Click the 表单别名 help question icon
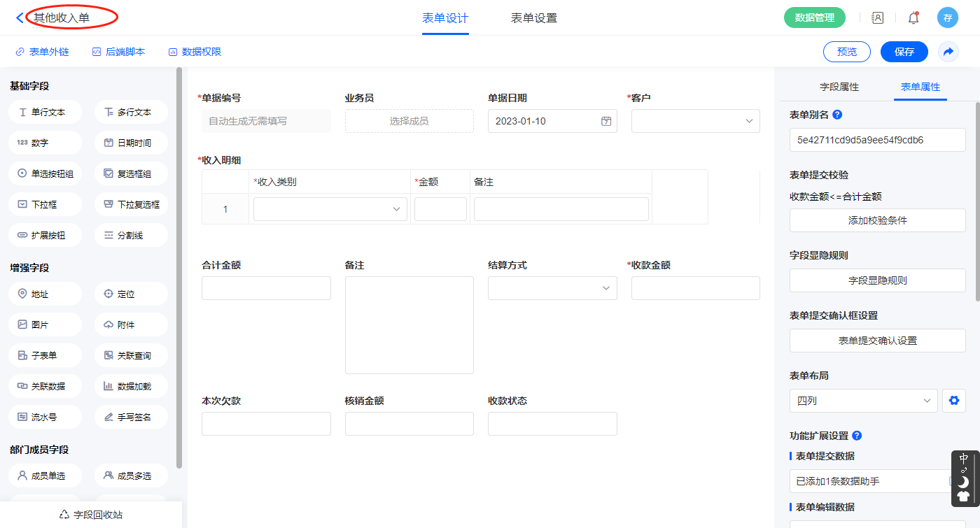The width and height of the screenshot is (980, 528). [x=837, y=115]
